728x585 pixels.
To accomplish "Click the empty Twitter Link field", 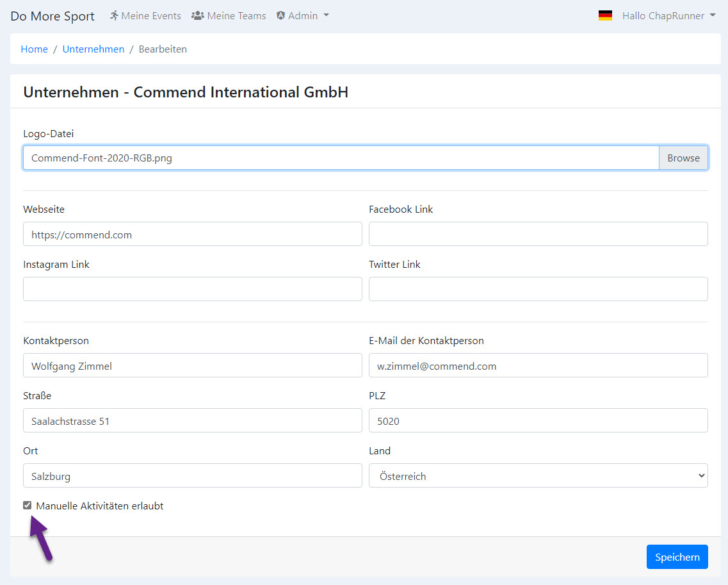I will tap(538, 289).
